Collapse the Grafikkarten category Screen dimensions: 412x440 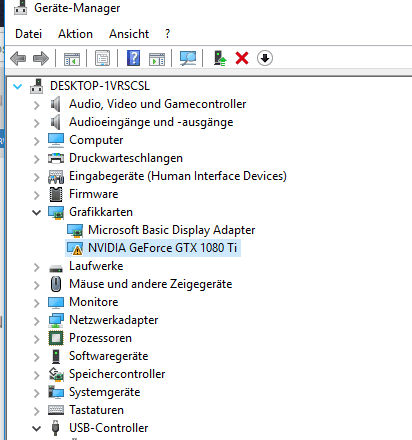point(36,213)
